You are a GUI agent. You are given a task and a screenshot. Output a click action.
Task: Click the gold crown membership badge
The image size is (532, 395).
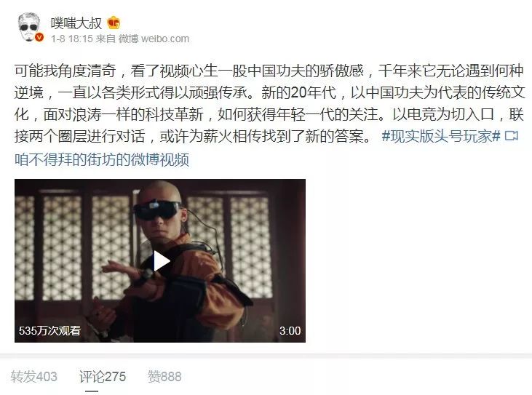[114, 23]
